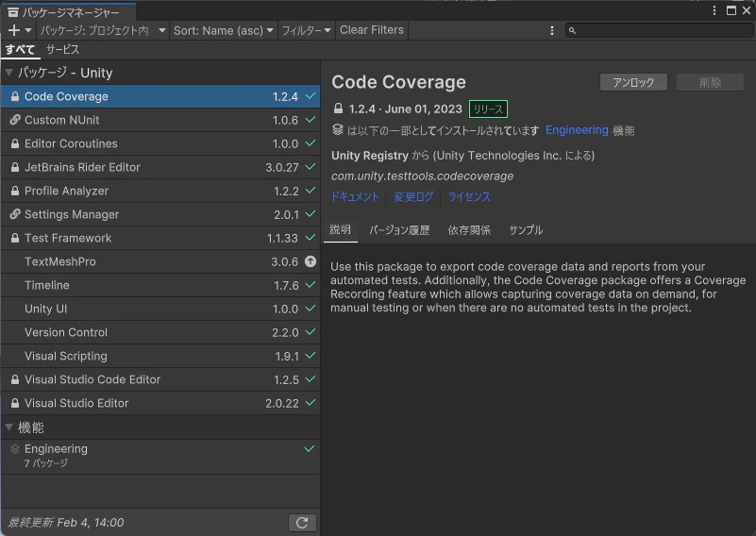The width and height of the screenshot is (756, 536).
Task: Click the 最終更新 Feb 4, 14:00 status text
Action: (x=66, y=523)
